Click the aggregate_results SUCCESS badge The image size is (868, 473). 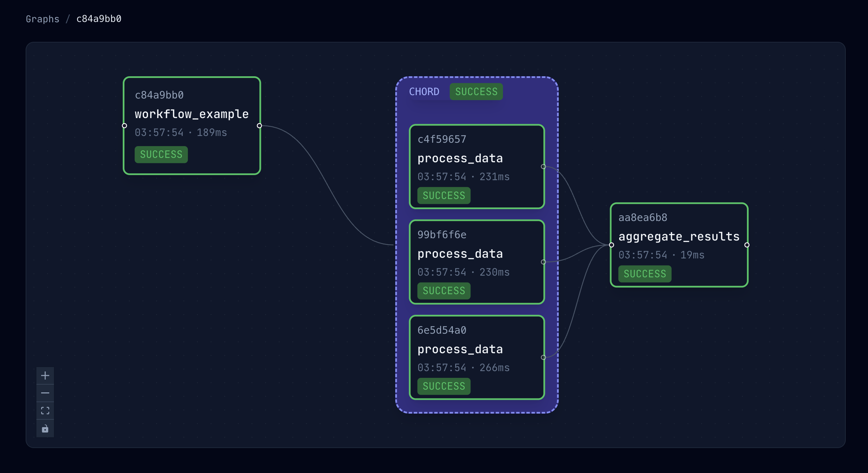(x=645, y=274)
